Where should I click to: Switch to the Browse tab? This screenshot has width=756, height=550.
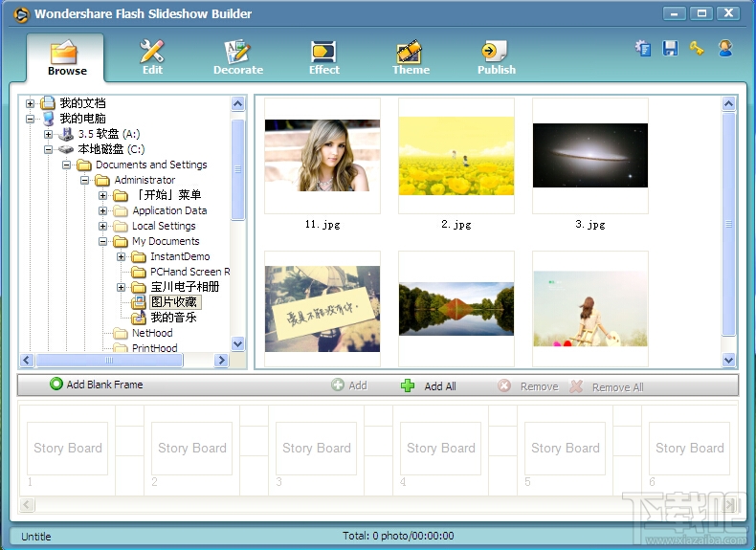click(x=67, y=57)
